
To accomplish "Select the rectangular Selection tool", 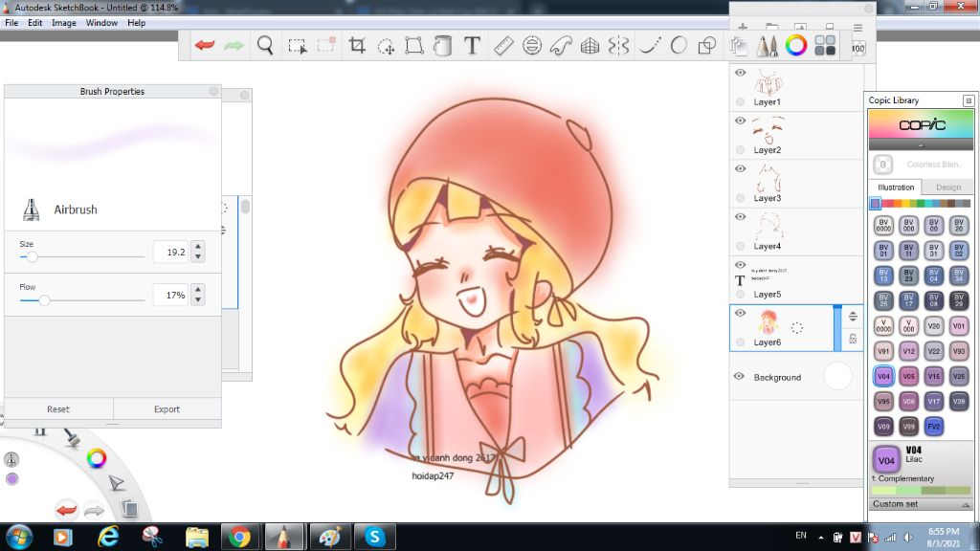I will tap(297, 46).
